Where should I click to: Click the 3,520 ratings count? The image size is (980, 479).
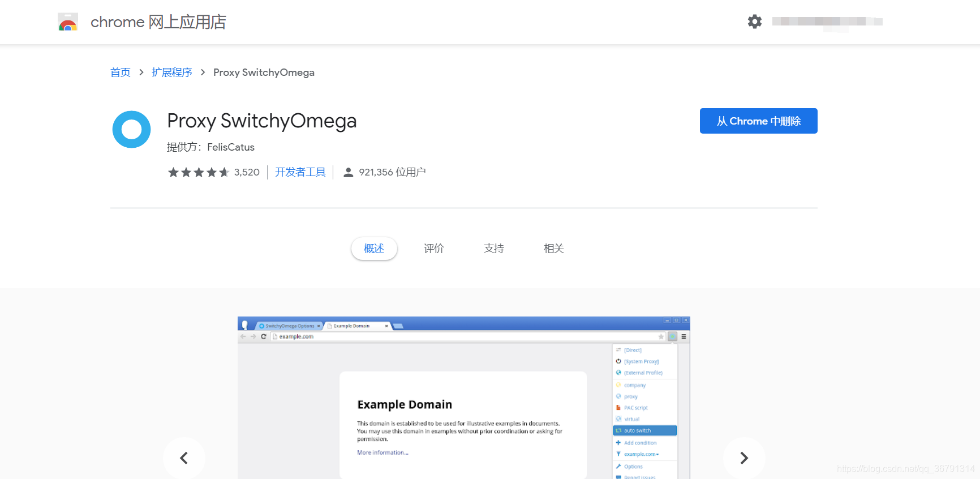tap(247, 172)
